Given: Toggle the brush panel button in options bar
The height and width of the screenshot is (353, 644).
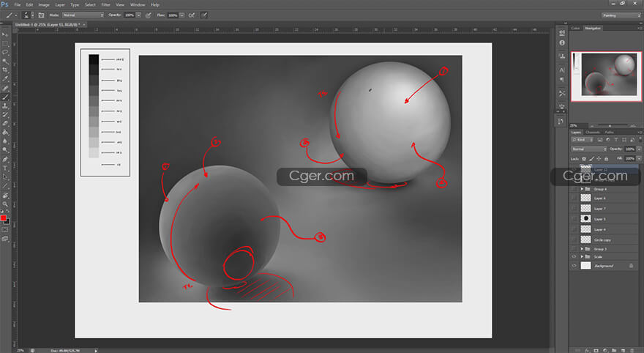Looking at the screenshot, I should (x=41, y=15).
